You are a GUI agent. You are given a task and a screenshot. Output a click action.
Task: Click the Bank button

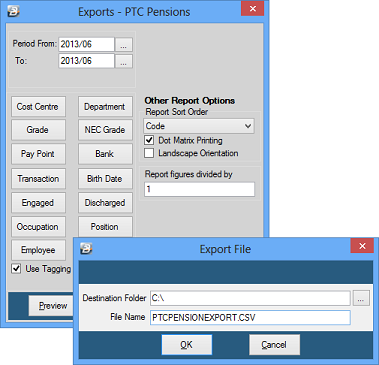105,154
